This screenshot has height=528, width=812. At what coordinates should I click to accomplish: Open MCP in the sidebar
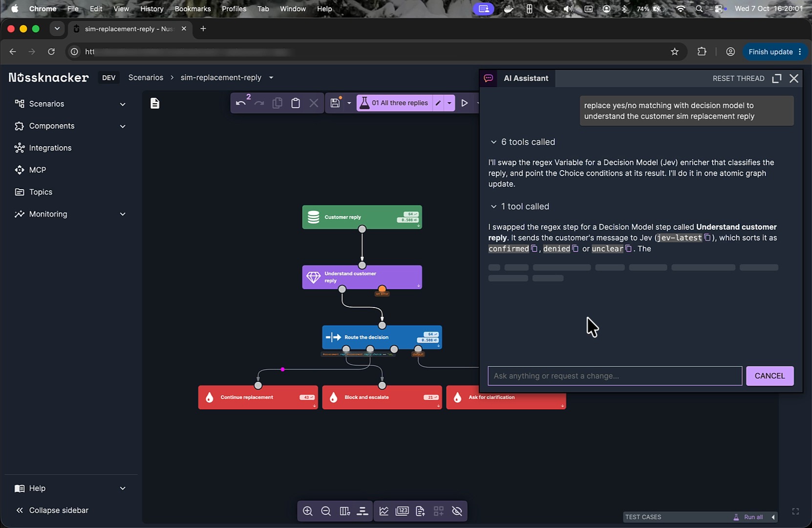pos(37,170)
